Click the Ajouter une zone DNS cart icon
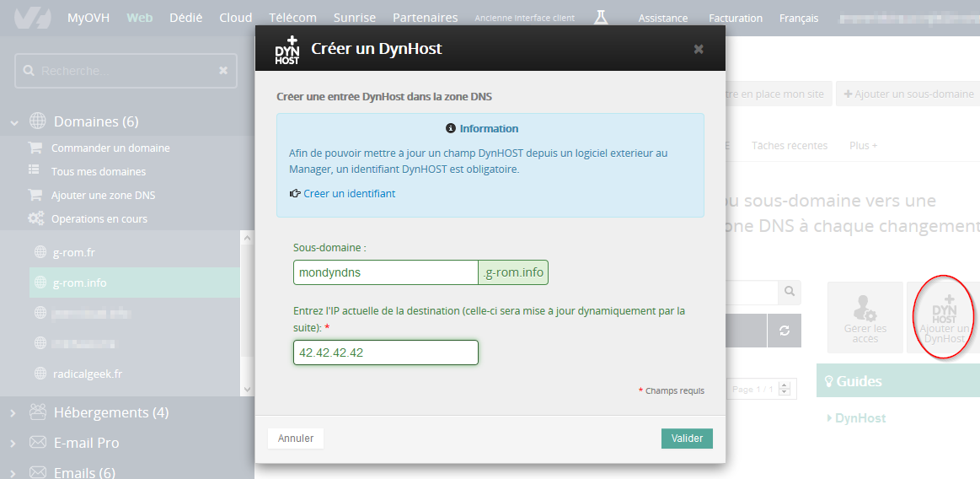 coord(35,195)
